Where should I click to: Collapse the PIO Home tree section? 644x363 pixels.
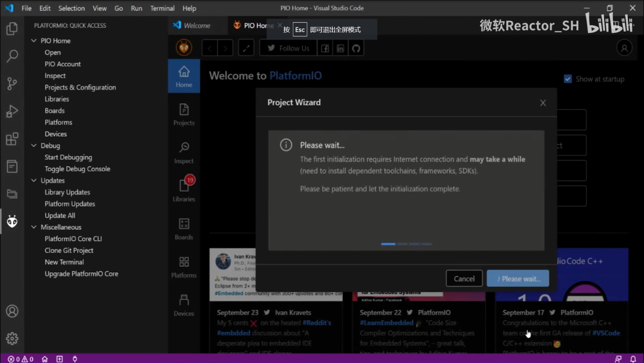click(x=34, y=41)
